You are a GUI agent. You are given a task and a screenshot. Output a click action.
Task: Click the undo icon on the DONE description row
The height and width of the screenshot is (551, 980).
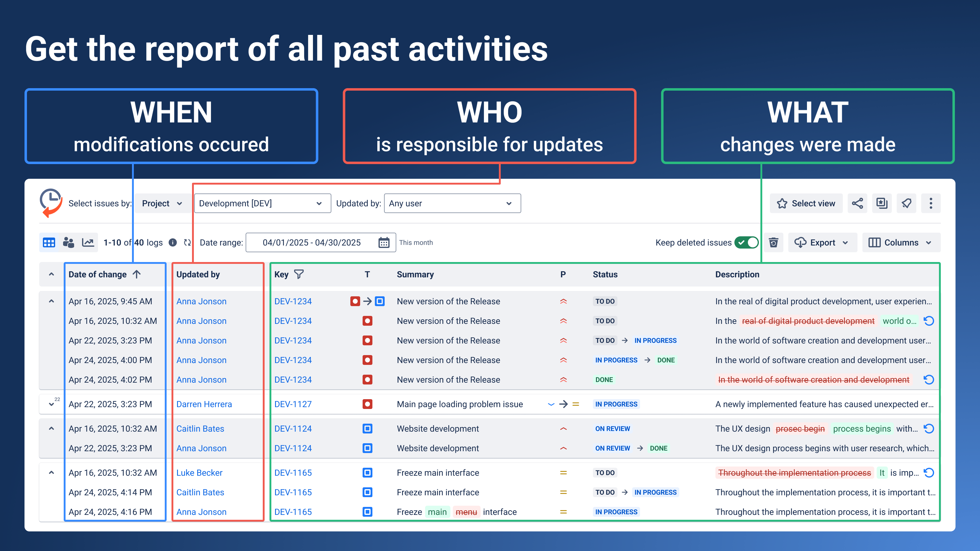[929, 380]
